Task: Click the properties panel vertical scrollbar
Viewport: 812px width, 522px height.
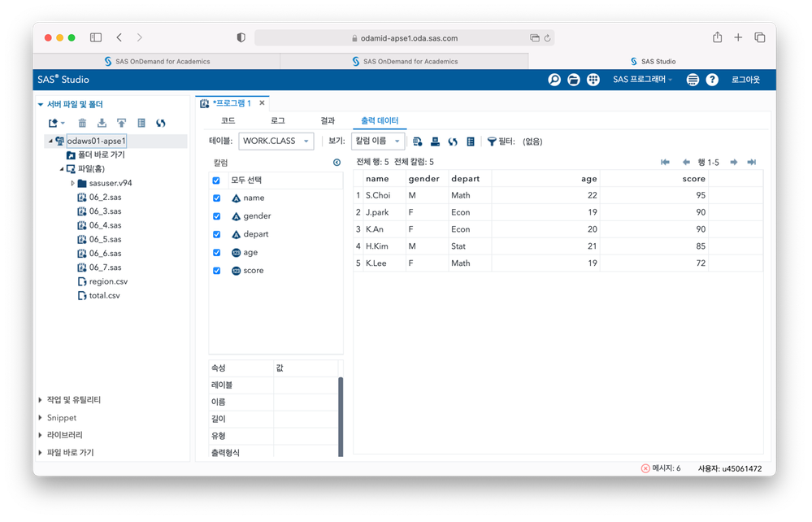Action: point(341,417)
